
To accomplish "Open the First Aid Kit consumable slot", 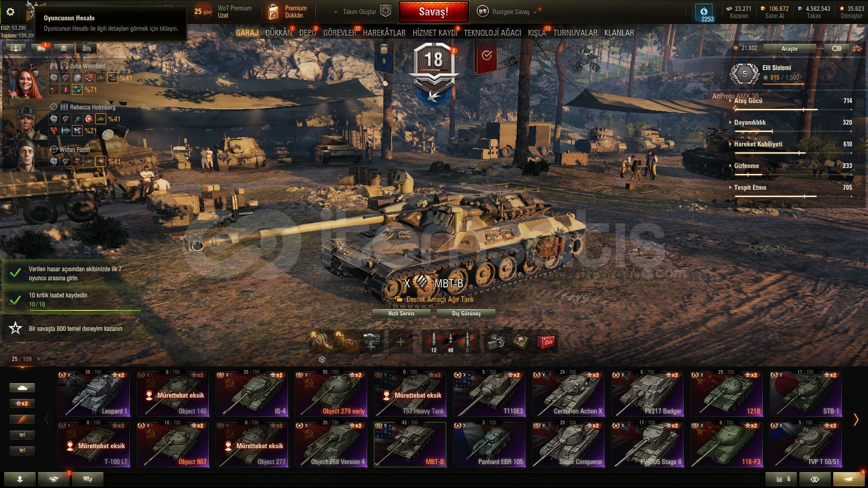I will click(521, 342).
